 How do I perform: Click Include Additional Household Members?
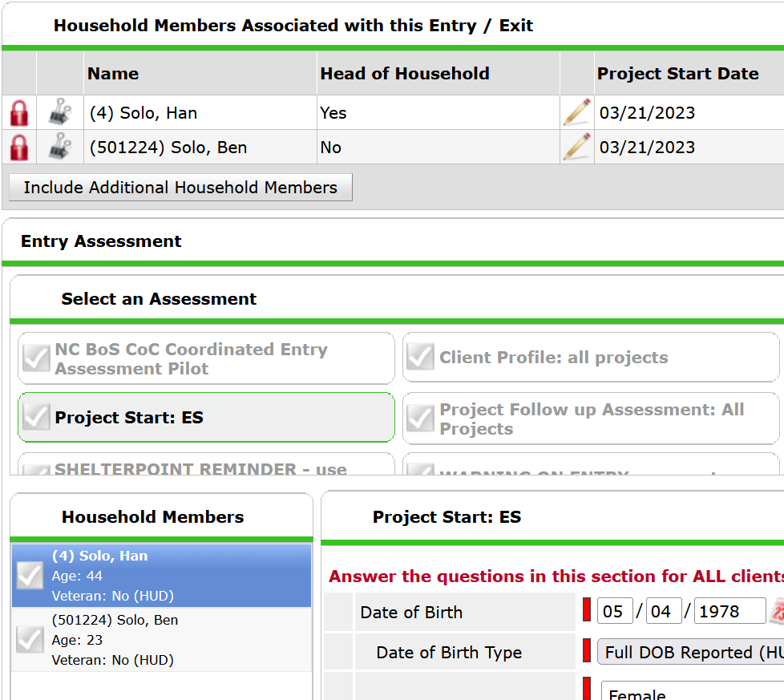180,187
